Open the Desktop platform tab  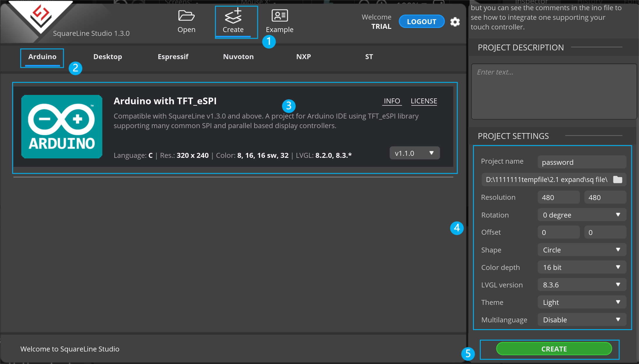(x=107, y=56)
